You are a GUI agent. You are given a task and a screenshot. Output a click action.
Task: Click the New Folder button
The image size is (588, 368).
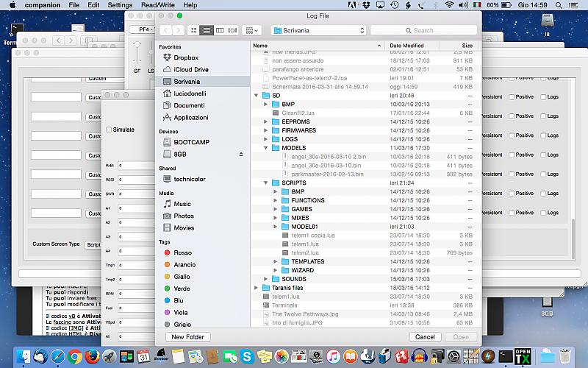pos(187,337)
